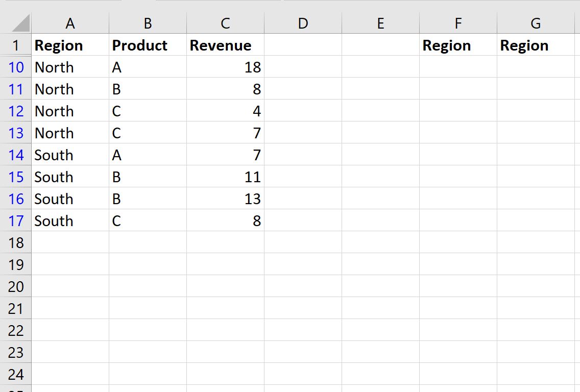
Task: Click the Product header cell
Action: point(148,45)
